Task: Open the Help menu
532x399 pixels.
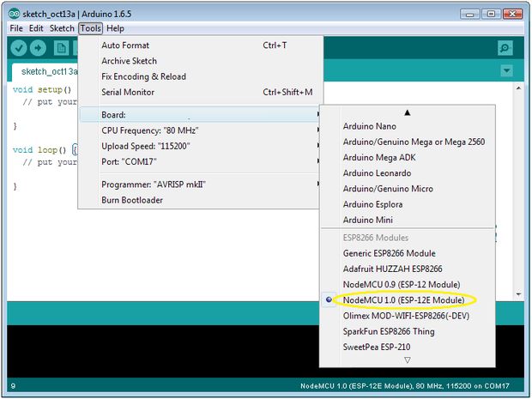Action: point(115,28)
